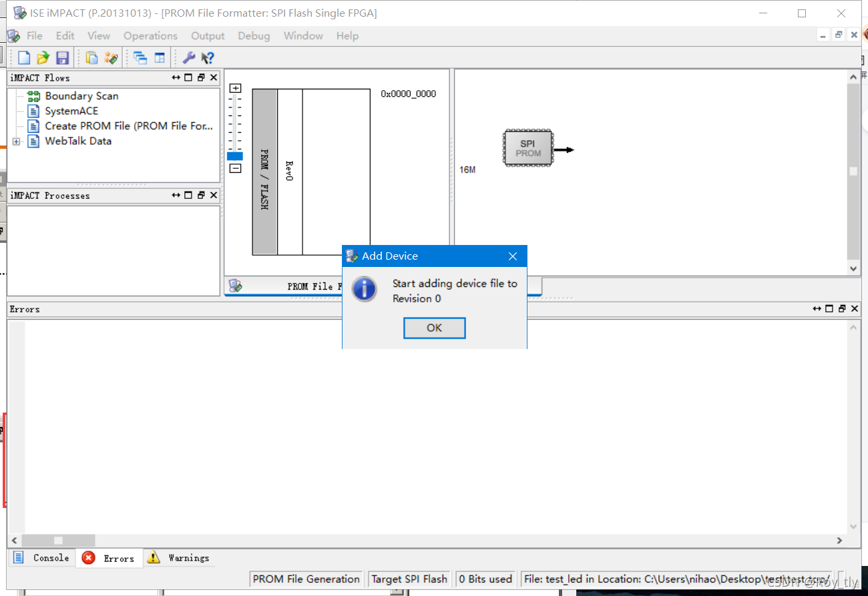
Task: Click the New project toolbar icon
Action: [x=24, y=58]
